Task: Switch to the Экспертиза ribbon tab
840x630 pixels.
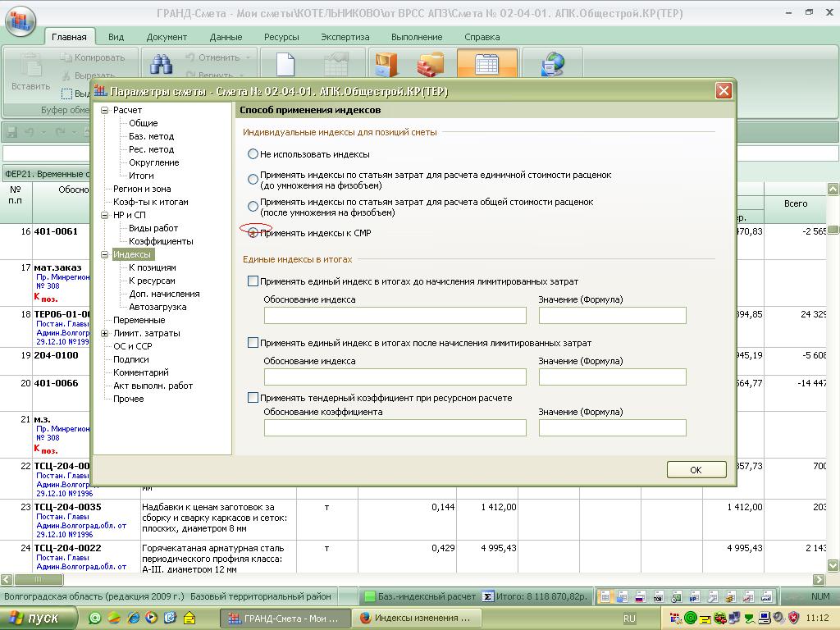Action: click(x=345, y=37)
